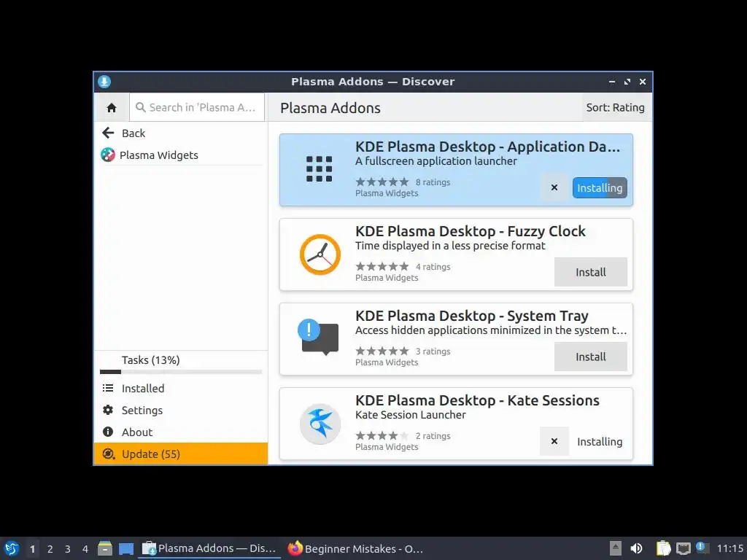Click the update notifier tray icon
Screen dimensions: 747x560
point(702,548)
